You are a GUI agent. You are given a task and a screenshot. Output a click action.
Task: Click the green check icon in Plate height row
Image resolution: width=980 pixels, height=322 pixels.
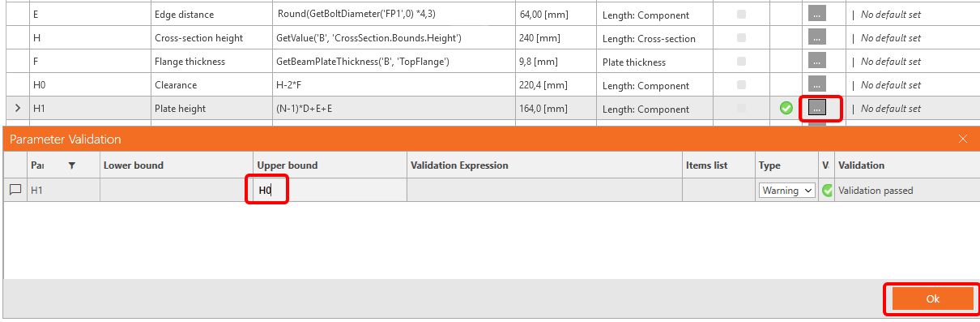tap(786, 108)
